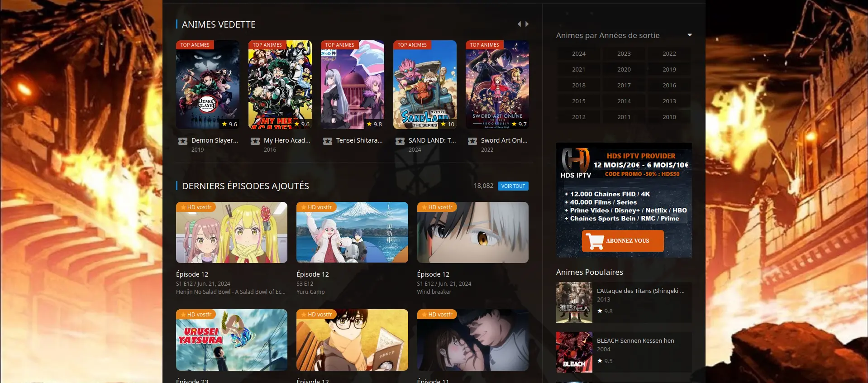Filter animes by year 2013
The height and width of the screenshot is (383, 868).
point(669,101)
